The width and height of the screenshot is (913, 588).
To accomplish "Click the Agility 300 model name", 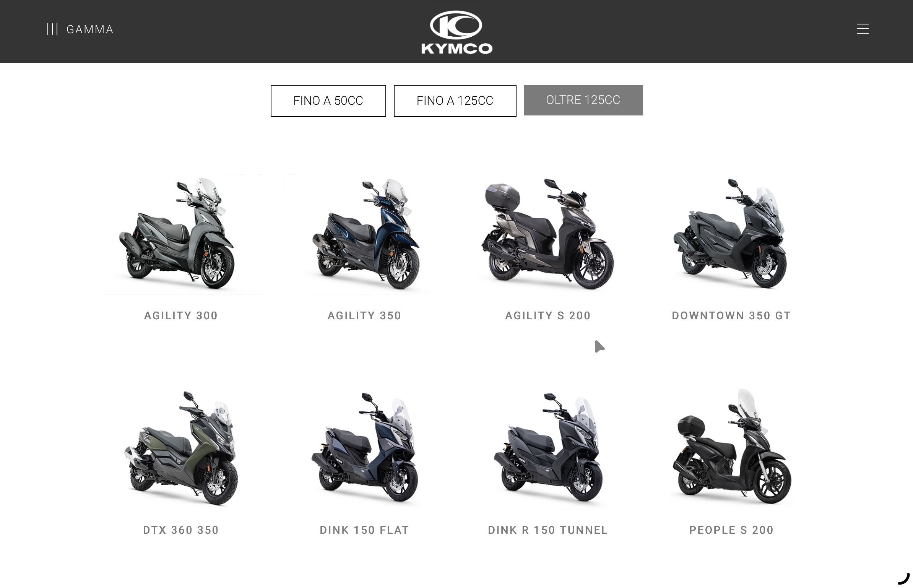I will click(181, 316).
